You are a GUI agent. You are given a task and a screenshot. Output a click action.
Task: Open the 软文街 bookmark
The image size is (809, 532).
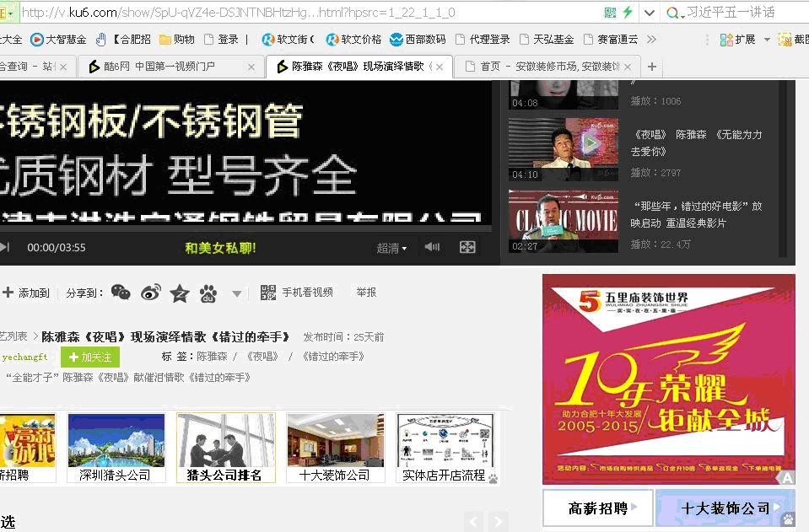coord(288,39)
